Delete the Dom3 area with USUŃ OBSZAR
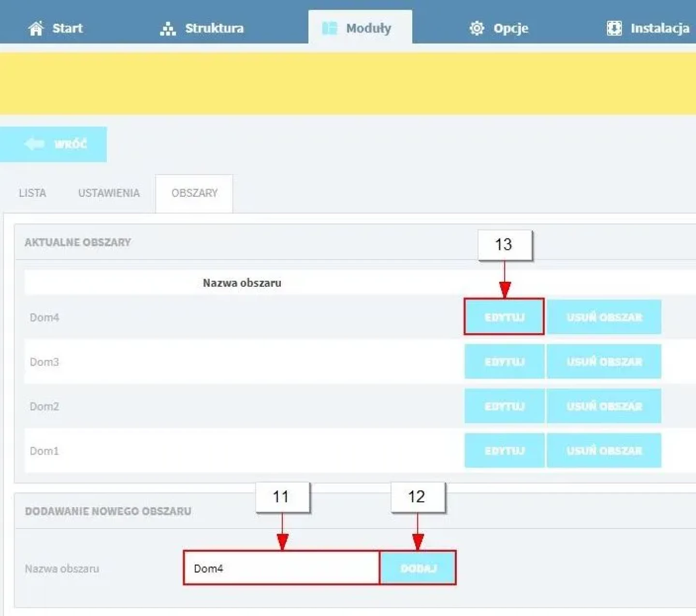The width and height of the screenshot is (696, 616). 604,362
